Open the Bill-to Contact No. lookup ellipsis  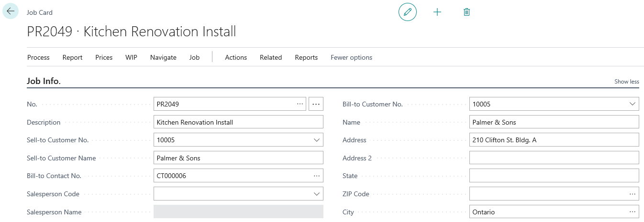tap(316, 176)
